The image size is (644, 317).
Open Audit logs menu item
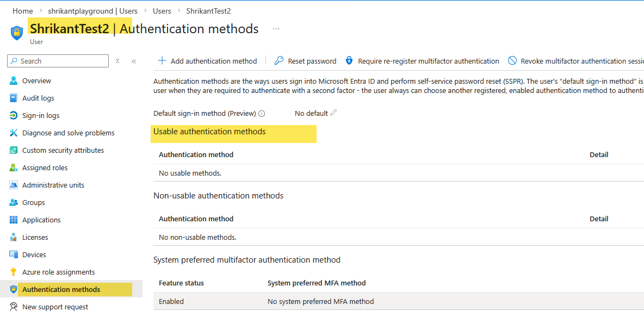(38, 98)
